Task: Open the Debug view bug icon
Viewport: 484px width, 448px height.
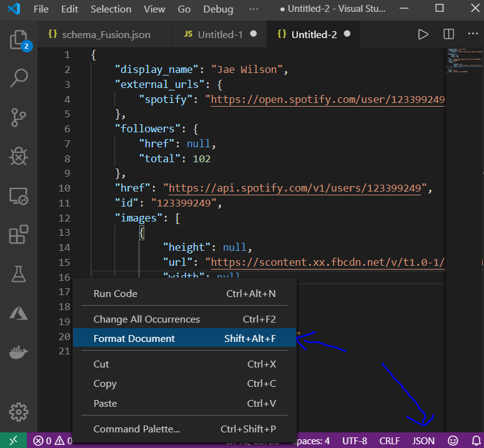Action: [x=19, y=157]
